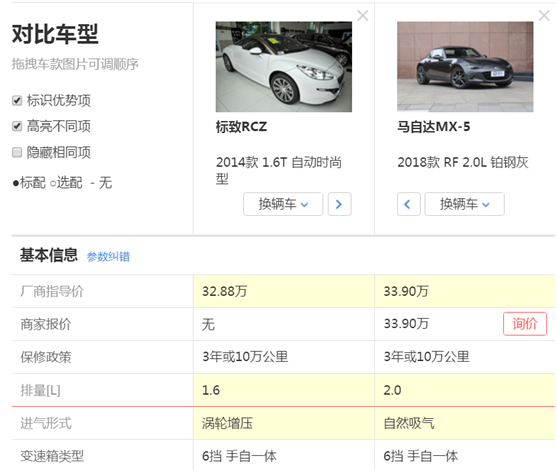The height and width of the screenshot is (472, 557).
Task: Click the 标致RCZ model name
Action: pyautogui.click(x=241, y=127)
